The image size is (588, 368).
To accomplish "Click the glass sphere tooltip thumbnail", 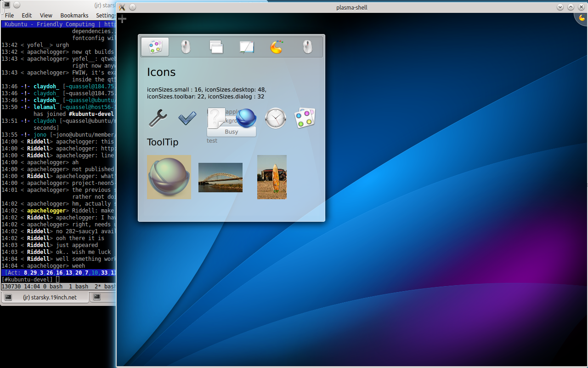I will click(x=169, y=177).
